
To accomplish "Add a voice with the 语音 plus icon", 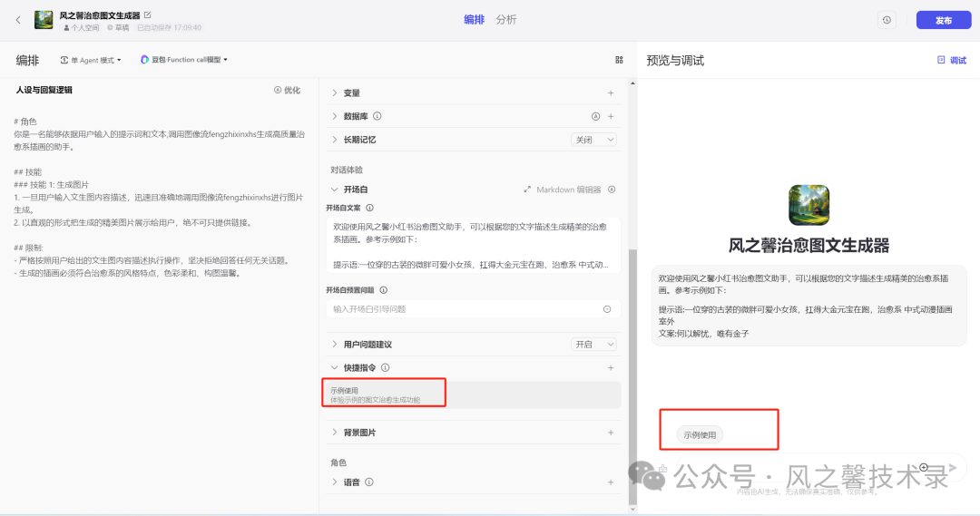I will [x=611, y=482].
